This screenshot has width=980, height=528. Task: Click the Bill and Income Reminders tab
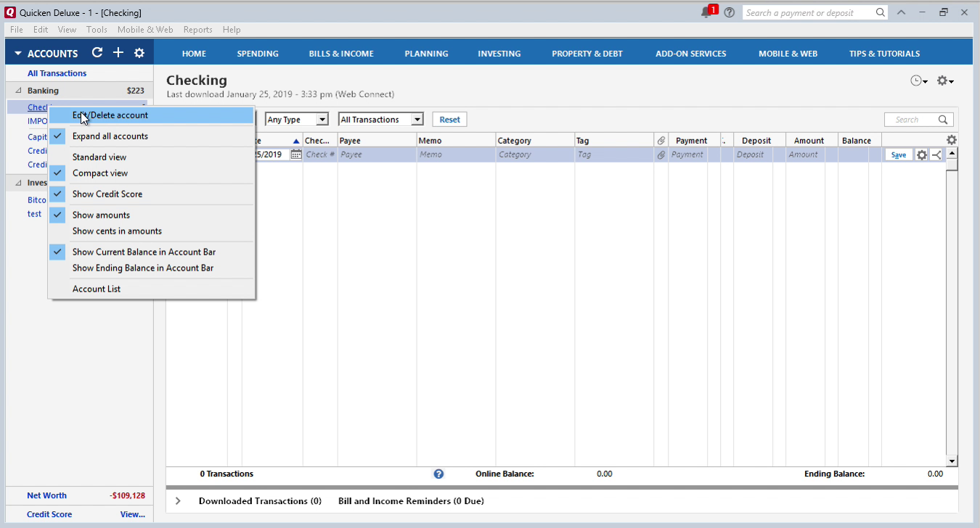click(411, 501)
